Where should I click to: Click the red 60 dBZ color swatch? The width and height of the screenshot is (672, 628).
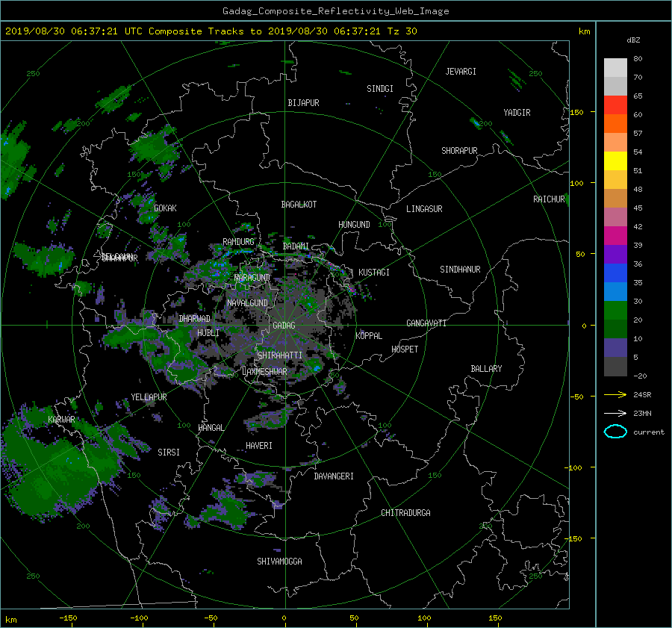click(615, 105)
